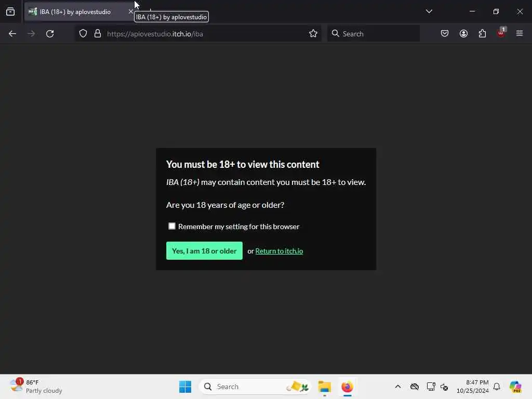Open Firefox account menu
Viewport: 532px width, 399px height.
coord(463,34)
